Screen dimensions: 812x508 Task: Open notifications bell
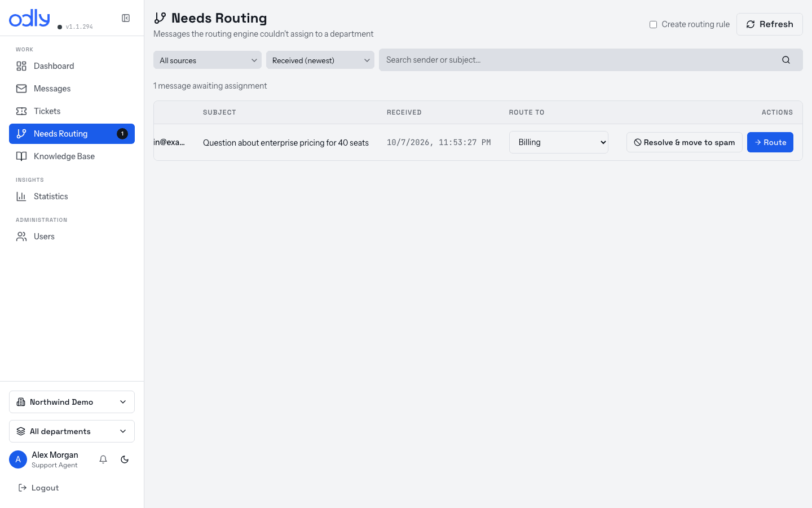(103, 459)
